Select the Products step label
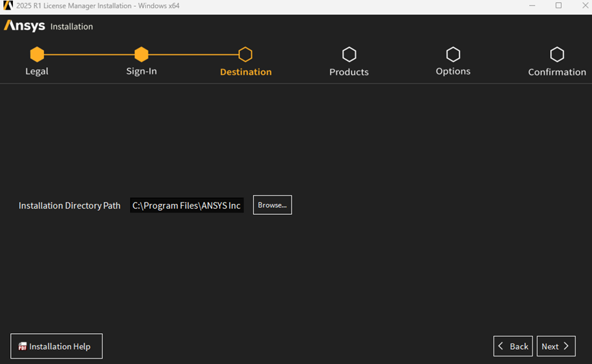Screen dimensions: 592x364 click(x=349, y=72)
